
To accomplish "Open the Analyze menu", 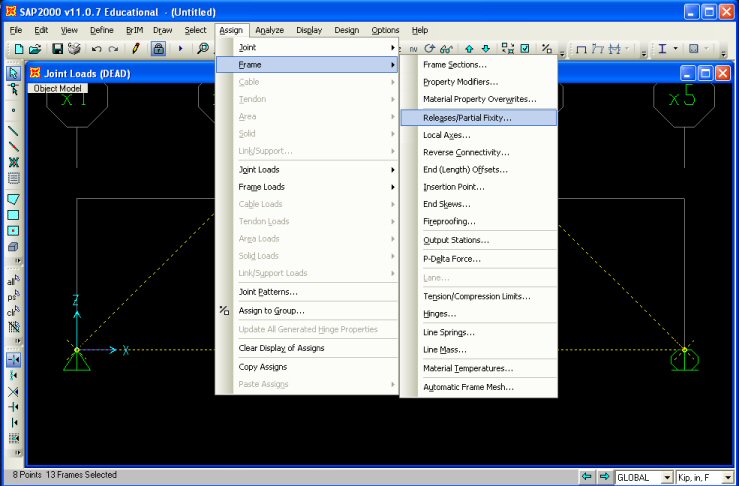I will (x=270, y=30).
